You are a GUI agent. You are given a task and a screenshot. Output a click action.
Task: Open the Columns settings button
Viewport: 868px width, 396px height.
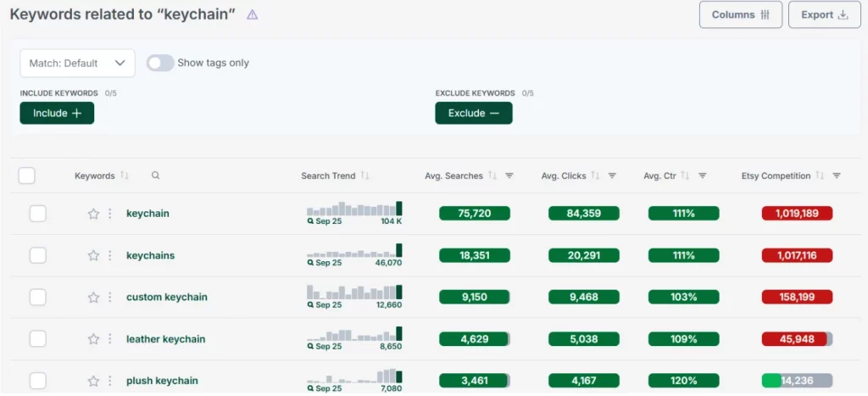pos(740,14)
